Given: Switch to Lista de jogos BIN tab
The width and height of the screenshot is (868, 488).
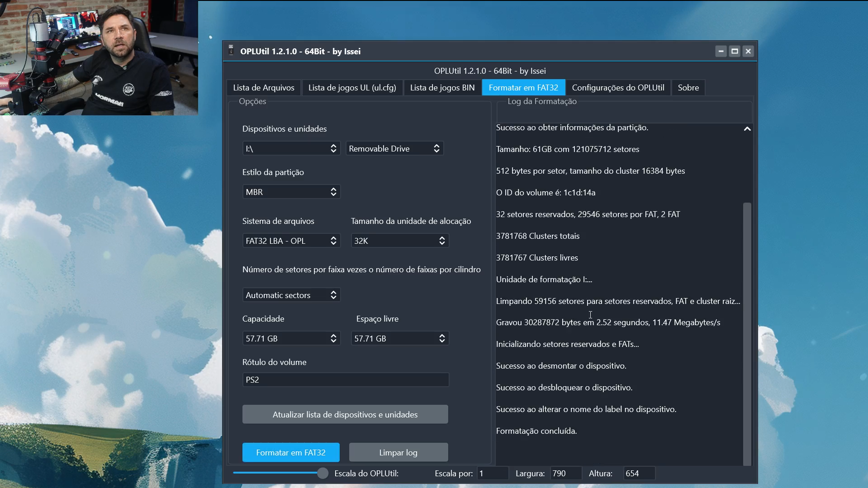Looking at the screenshot, I should click(x=442, y=87).
